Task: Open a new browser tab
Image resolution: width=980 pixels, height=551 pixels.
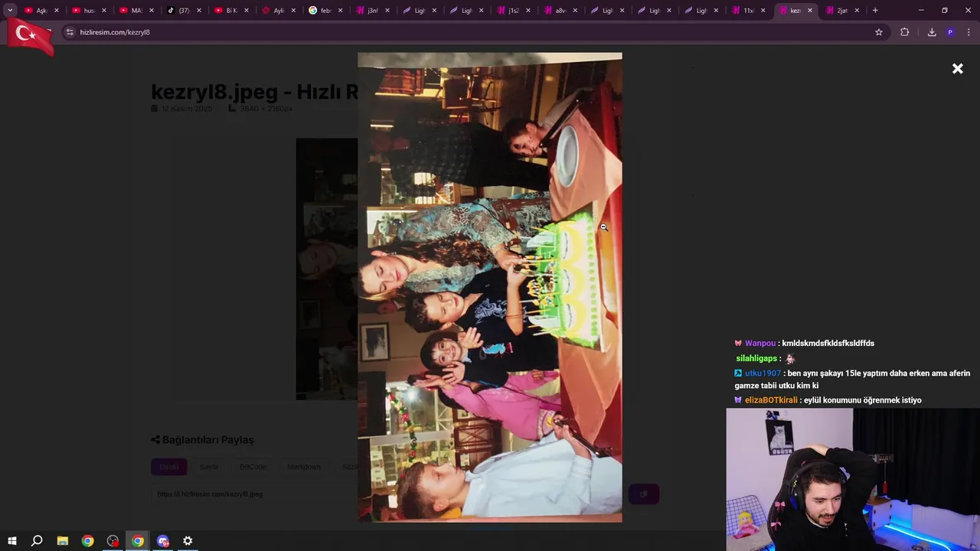Action: click(x=875, y=11)
